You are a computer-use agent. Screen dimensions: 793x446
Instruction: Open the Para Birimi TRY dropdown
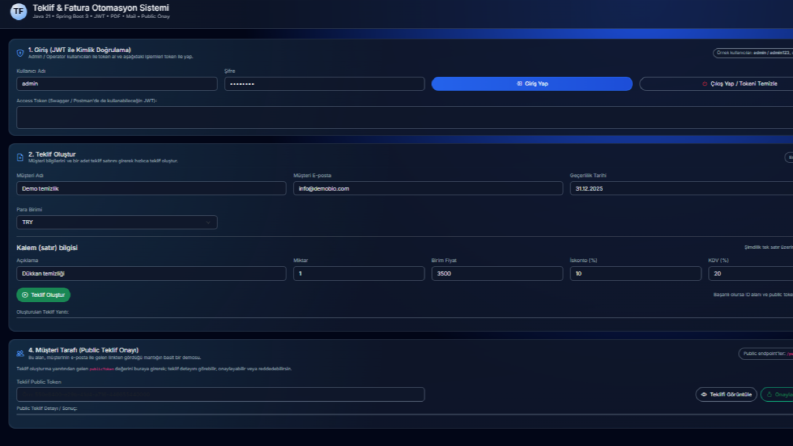click(117, 222)
